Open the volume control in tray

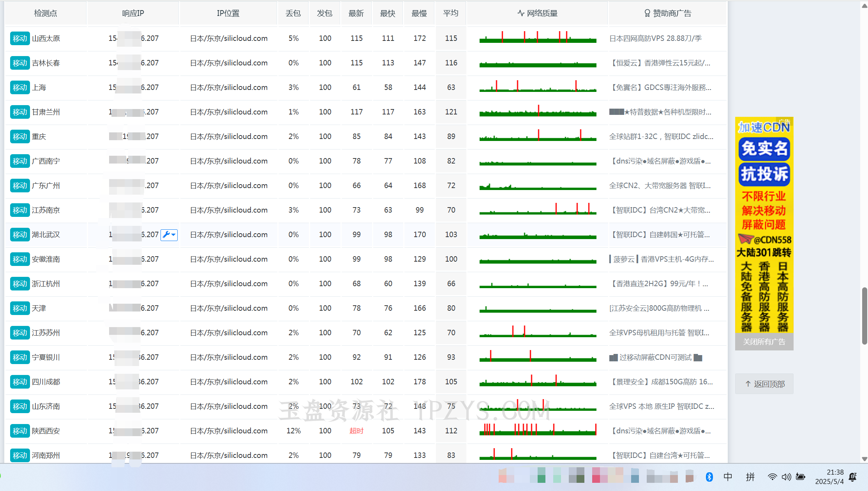pos(786,477)
